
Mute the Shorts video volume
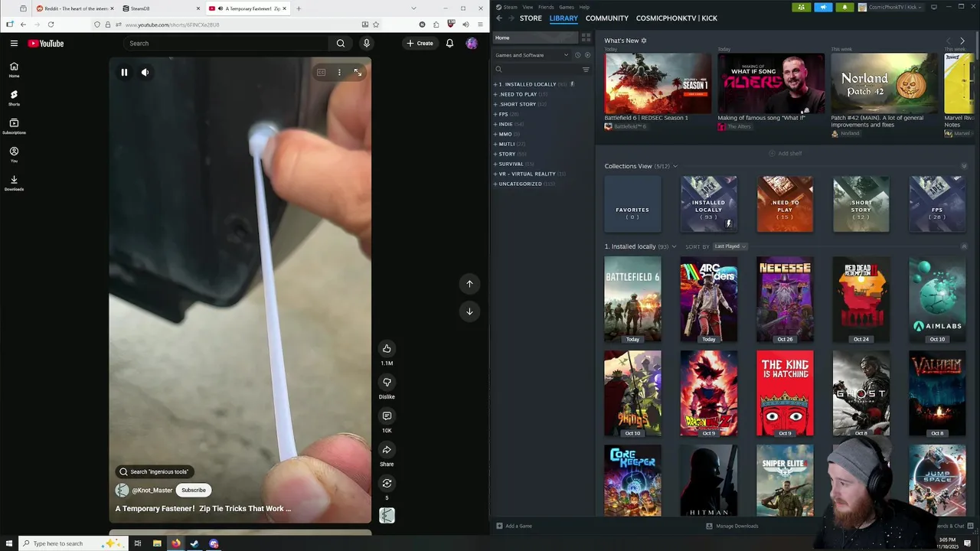click(x=145, y=72)
